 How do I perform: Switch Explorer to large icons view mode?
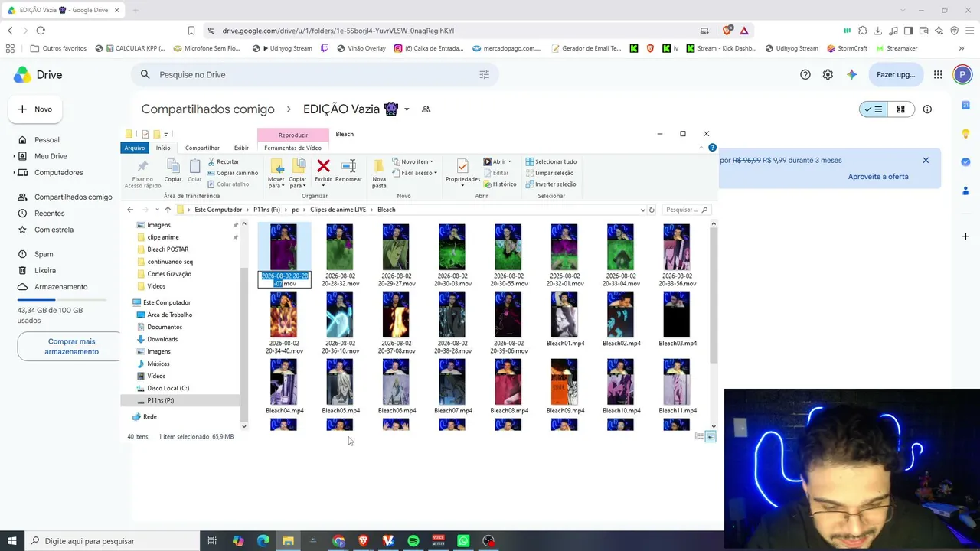point(710,436)
